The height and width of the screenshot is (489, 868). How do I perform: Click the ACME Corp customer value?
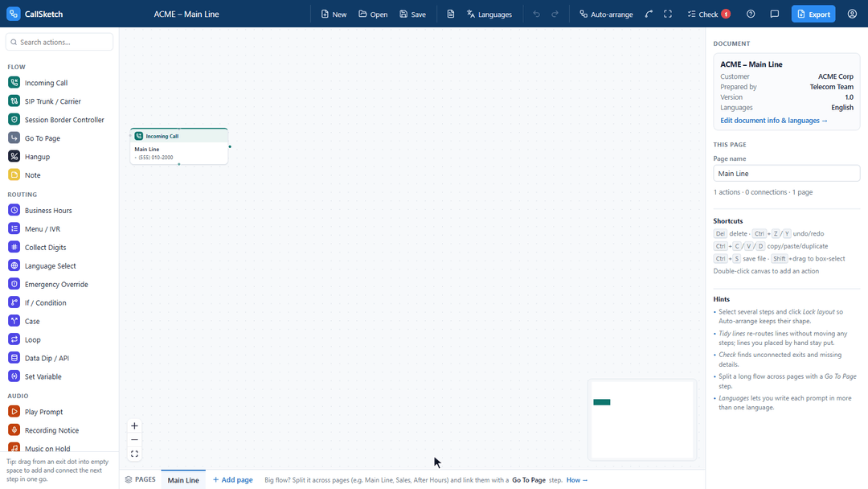click(835, 76)
